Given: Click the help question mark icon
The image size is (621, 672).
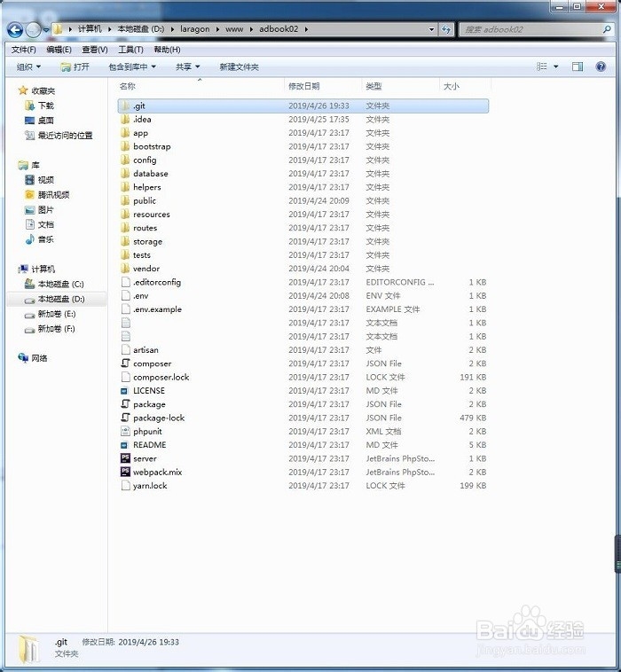Looking at the screenshot, I should point(601,66).
